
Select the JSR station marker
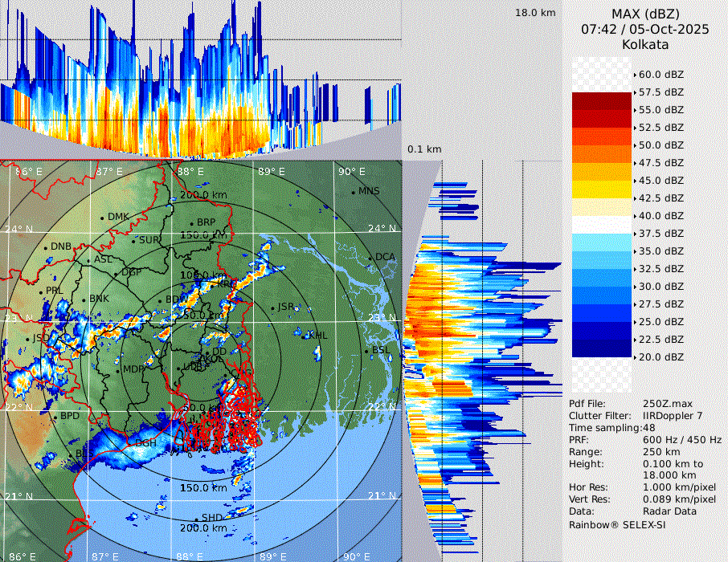(x=273, y=307)
